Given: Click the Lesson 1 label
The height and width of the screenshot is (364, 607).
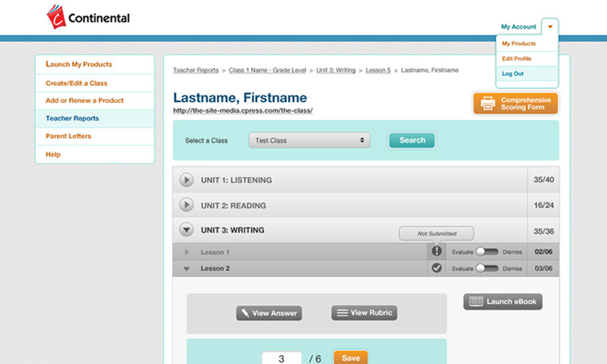Looking at the screenshot, I should 214,252.
